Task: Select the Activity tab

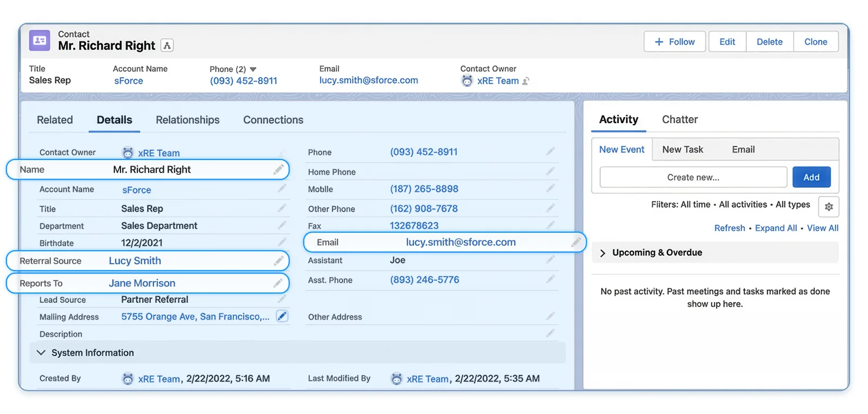Action: click(x=618, y=119)
